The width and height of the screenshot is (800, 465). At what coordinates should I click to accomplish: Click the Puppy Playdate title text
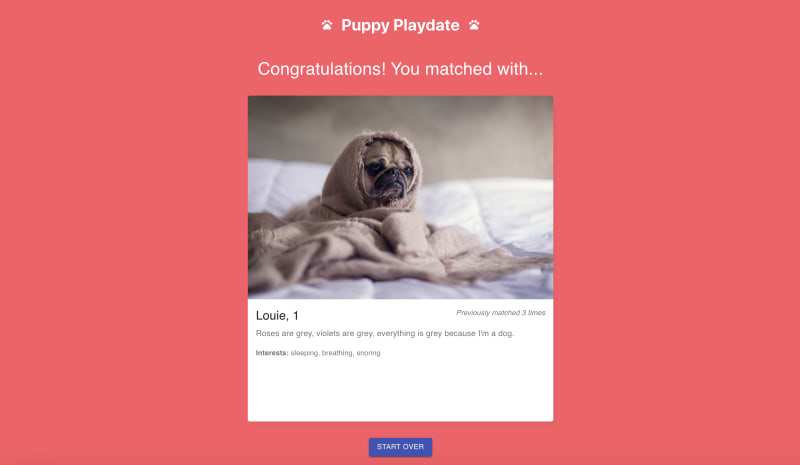pyautogui.click(x=400, y=25)
